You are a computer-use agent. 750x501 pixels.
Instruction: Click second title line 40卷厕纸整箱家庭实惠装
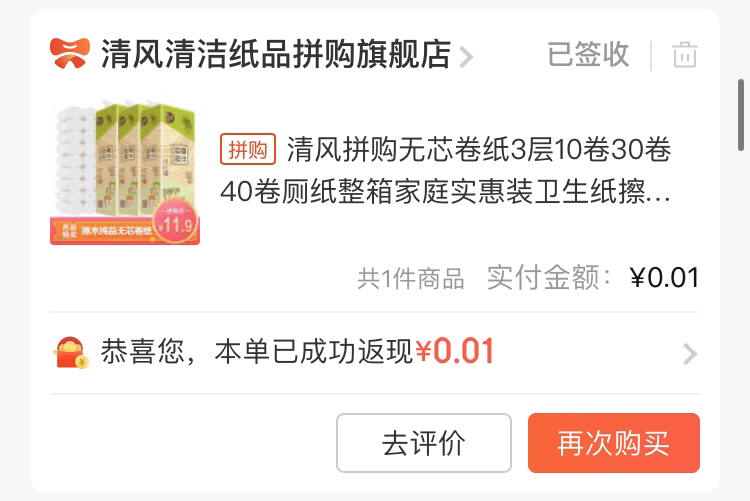[445, 192]
